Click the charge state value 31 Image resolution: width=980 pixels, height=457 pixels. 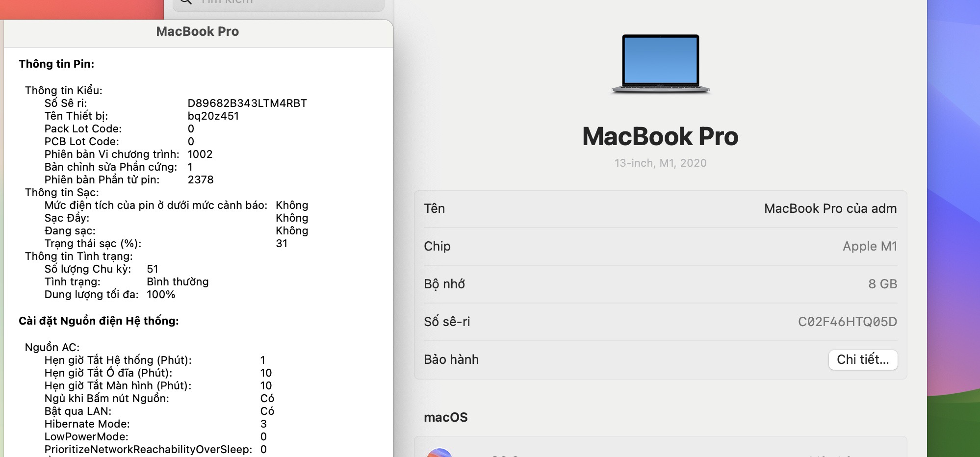282,243
